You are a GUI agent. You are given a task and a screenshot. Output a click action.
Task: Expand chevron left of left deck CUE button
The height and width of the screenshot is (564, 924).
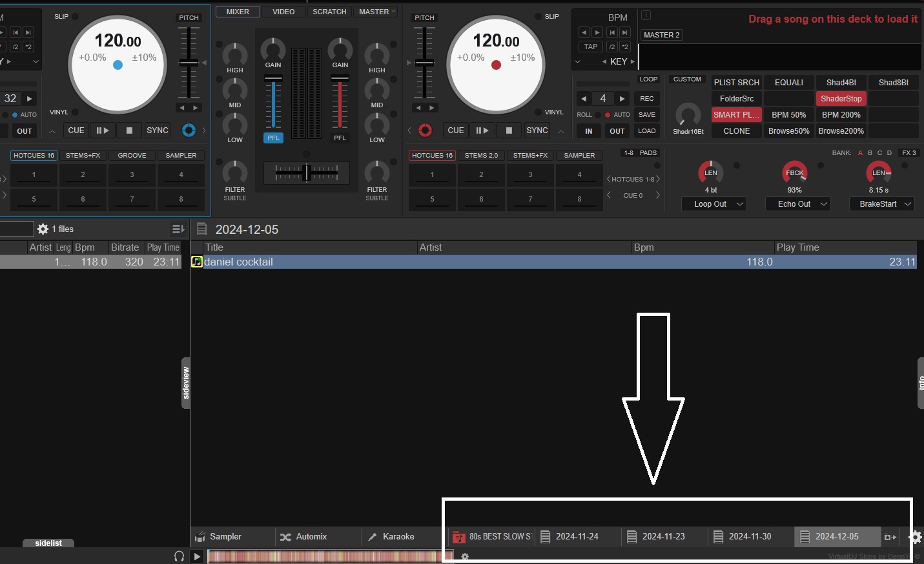tap(52, 131)
